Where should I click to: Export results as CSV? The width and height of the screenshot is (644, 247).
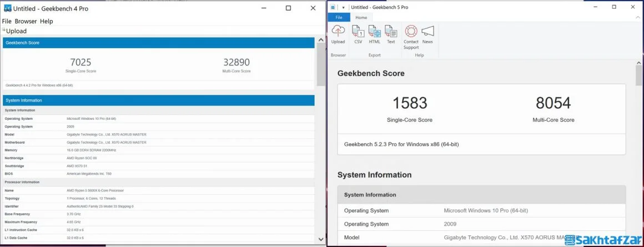coord(358,34)
